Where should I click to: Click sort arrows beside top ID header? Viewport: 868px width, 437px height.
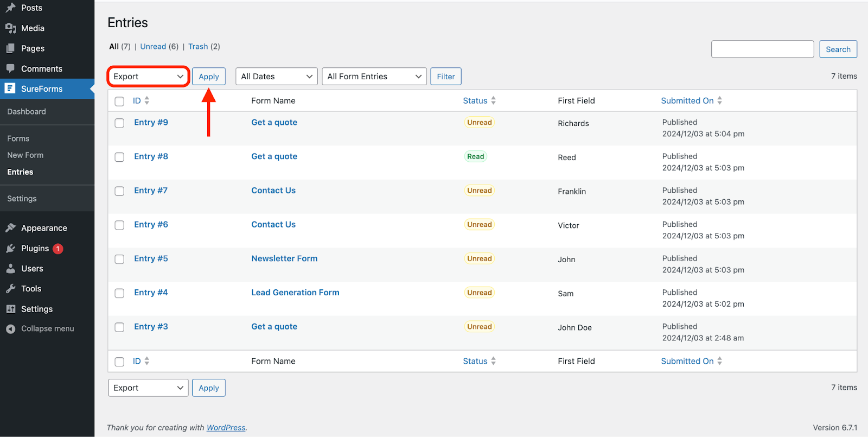pyautogui.click(x=147, y=100)
